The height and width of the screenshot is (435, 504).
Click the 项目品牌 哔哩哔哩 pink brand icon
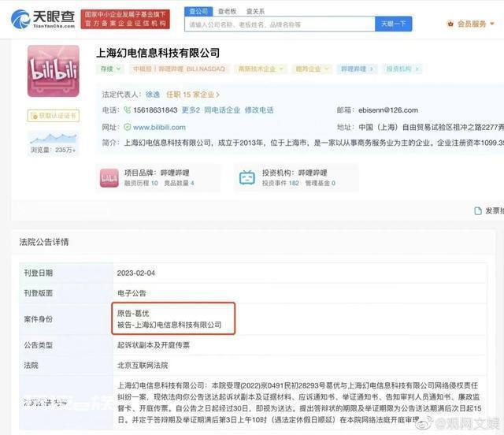click(109, 178)
